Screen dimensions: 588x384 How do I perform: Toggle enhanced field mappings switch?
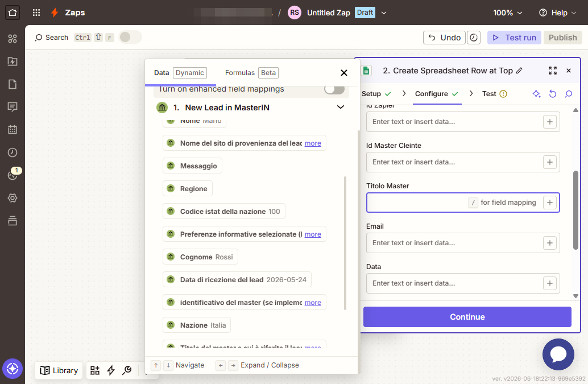pos(334,89)
